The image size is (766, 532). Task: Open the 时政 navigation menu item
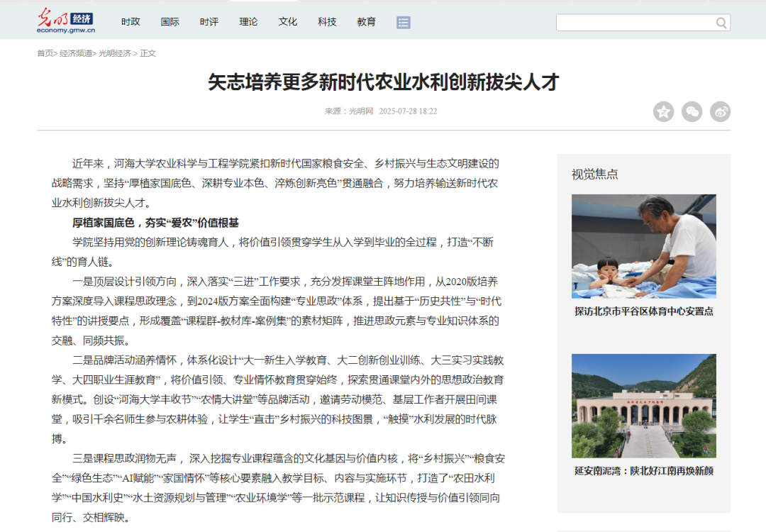(x=131, y=22)
